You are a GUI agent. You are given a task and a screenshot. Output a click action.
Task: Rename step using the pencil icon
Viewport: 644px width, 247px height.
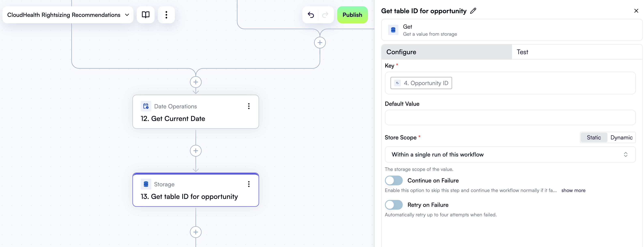coord(473,11)
